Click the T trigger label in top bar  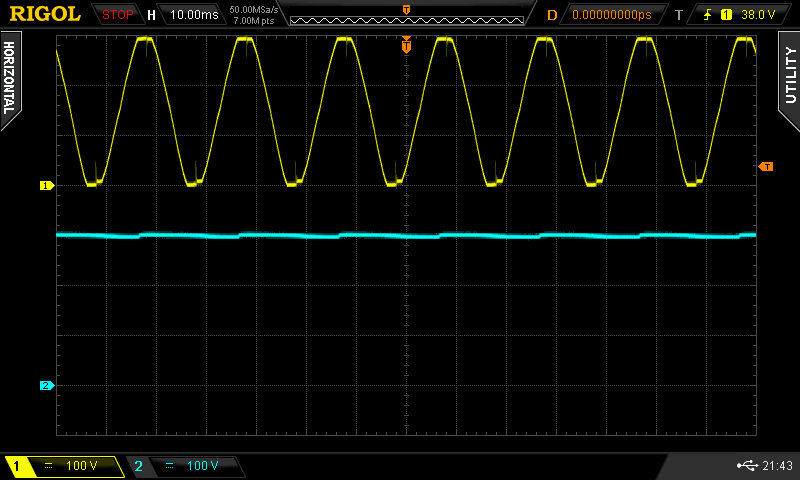pos(679,15)
